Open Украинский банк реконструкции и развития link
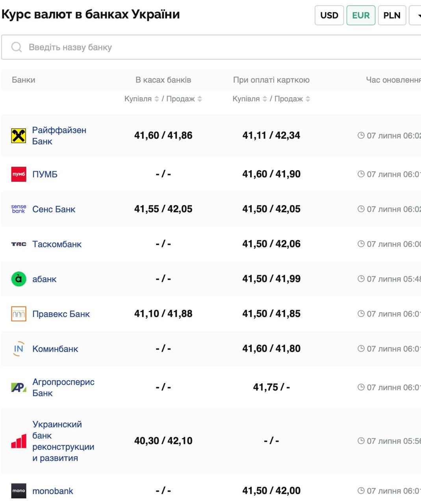The height and width of the screenshot is (504, 421). pyautogui.click(x=63, y=441)
